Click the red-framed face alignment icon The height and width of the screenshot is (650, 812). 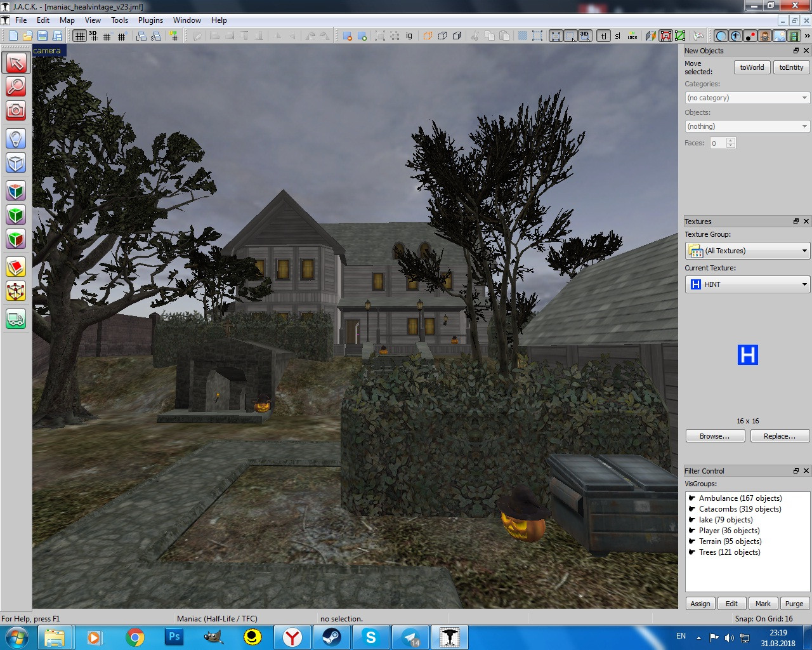point(665,36)
